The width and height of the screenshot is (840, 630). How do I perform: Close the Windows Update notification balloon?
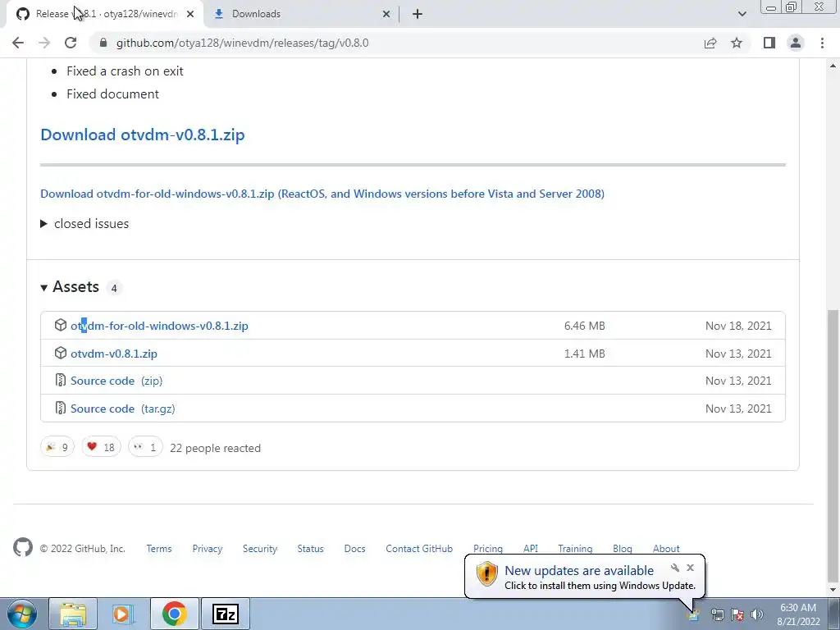point(690,568)
